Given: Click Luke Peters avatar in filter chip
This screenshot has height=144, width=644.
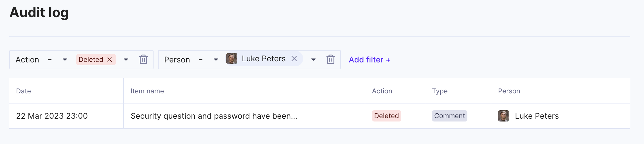Looking at the screenshot, I should 232,58.
